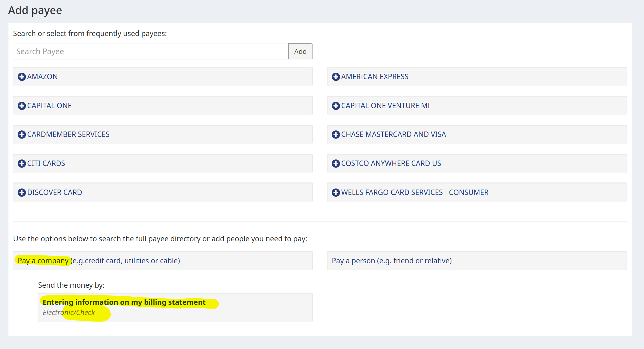Viewport: 644px width, 349px height.
Task: Click plus icon for WELLS FARGO CARD SERVICES
Action: [336, 193]
